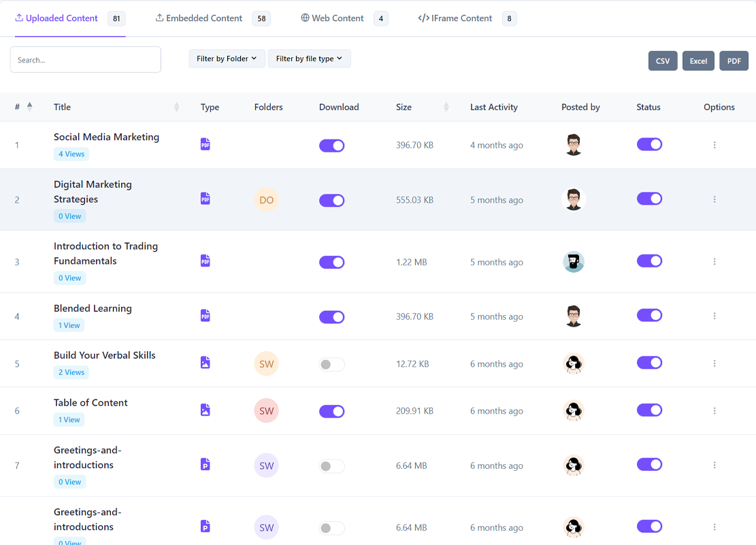
Task: Switch to the Embedded Content tab
Action: pos(204,18)
